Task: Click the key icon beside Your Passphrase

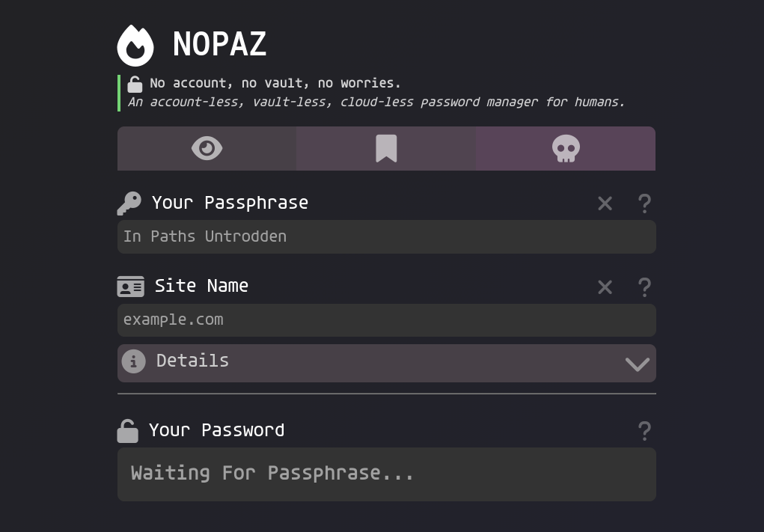Action: [129, 203]
